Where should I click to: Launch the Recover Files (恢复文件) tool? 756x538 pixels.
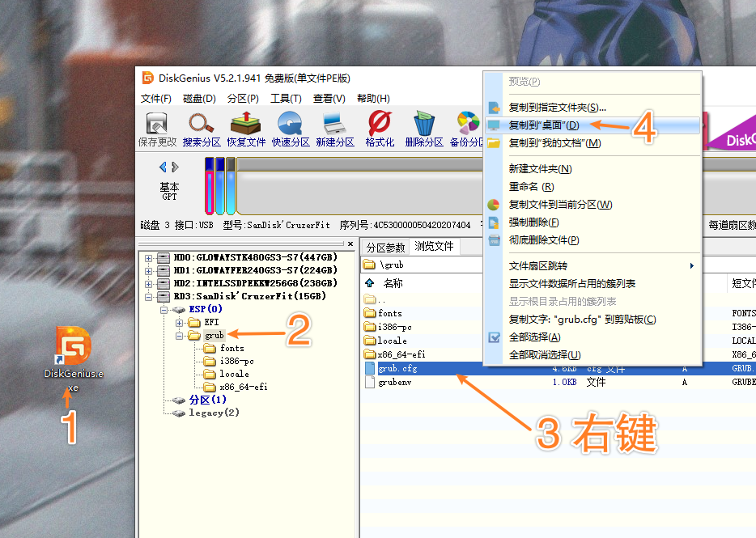tap(246, 129)
